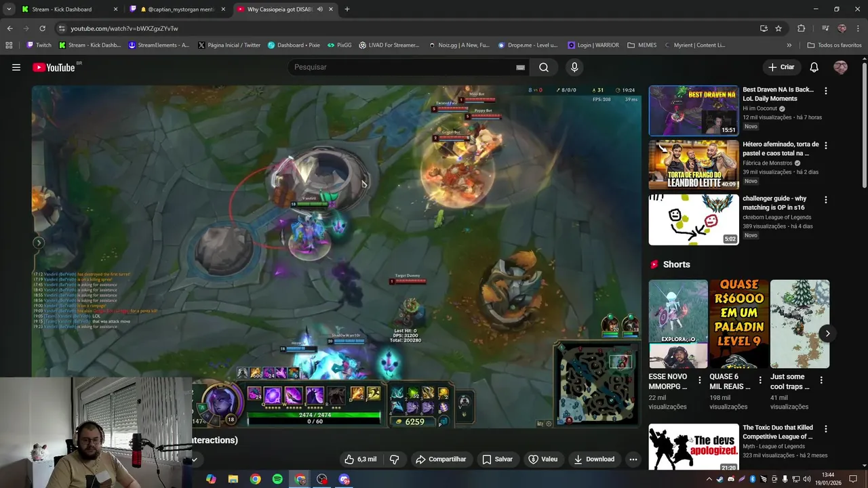The width and height of the screenshot is (868, 488).
Task: Open The Toxic Duo video thumbnail
Action: pos(693,447)
